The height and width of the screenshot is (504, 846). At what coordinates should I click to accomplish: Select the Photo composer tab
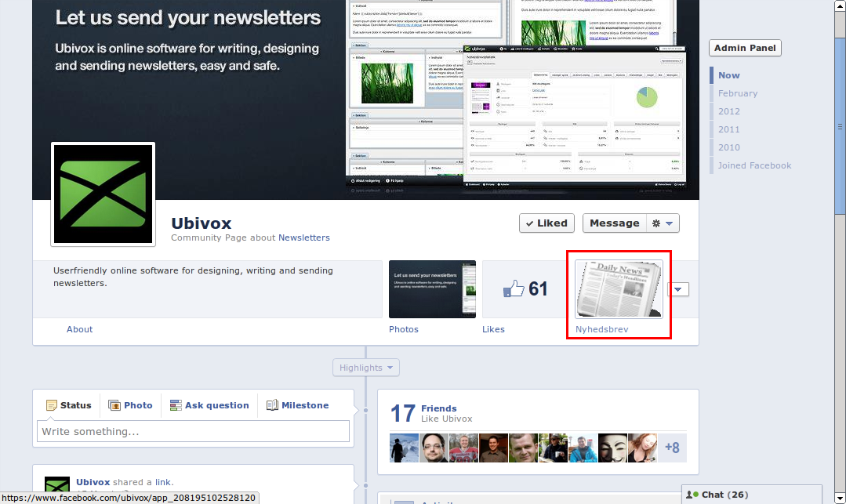130,405
